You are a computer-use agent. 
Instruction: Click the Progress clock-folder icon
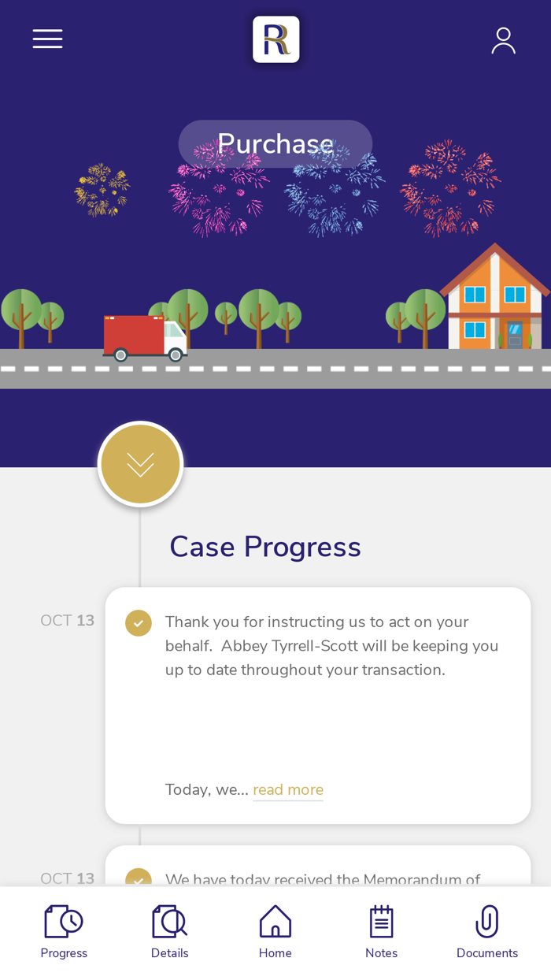click(x=64, y=921)
